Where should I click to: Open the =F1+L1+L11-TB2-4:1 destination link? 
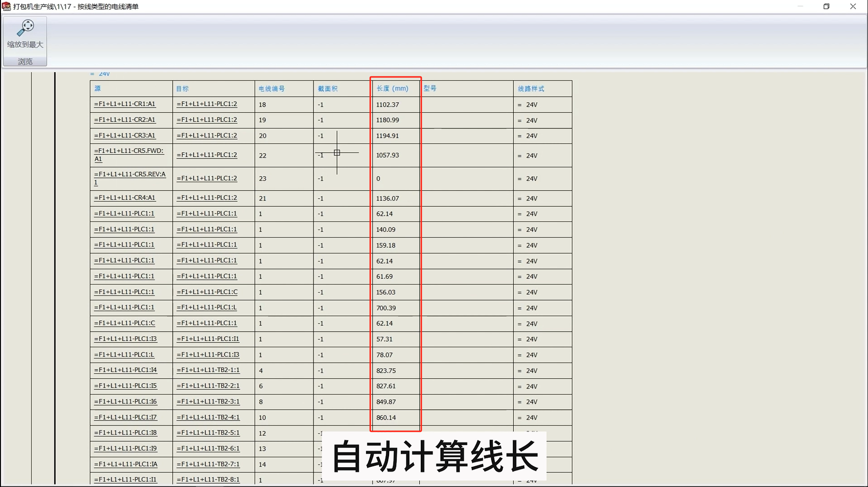[208, 417]
